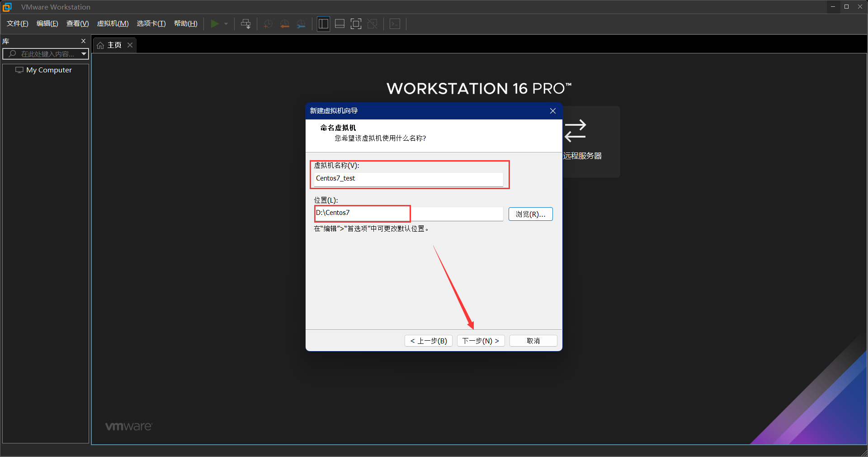Viewport: 868px width, 457px height.
Task: Open the snapshot manager wrench icon
Action: pyautogui.click(x=301, y=24)
